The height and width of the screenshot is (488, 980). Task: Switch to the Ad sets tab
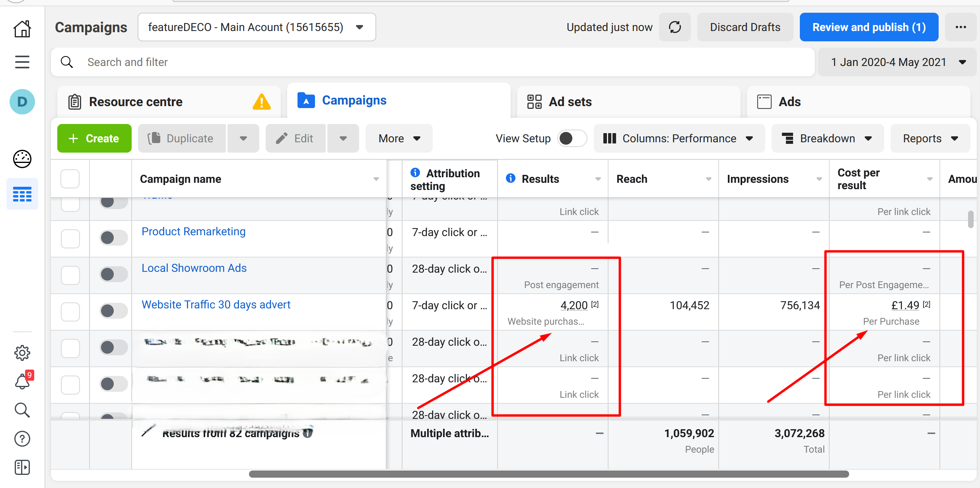tap(570, 102)
